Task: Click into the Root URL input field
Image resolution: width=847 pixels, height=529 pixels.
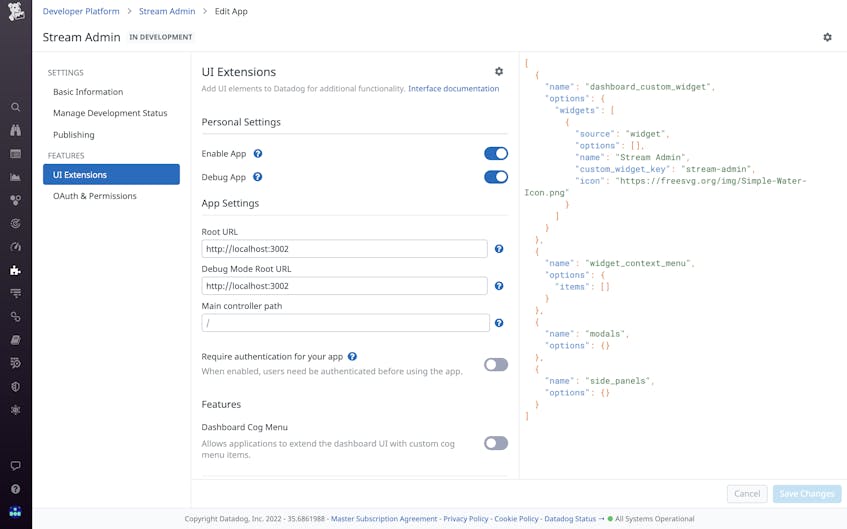Action: [344, 249]
